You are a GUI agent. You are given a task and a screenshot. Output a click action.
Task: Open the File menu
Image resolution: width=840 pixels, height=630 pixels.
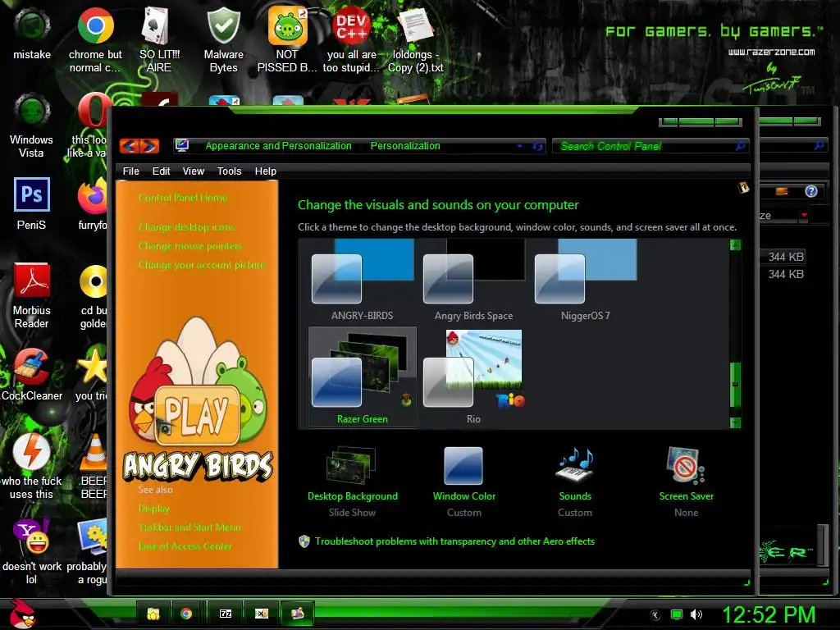(130, 171)
